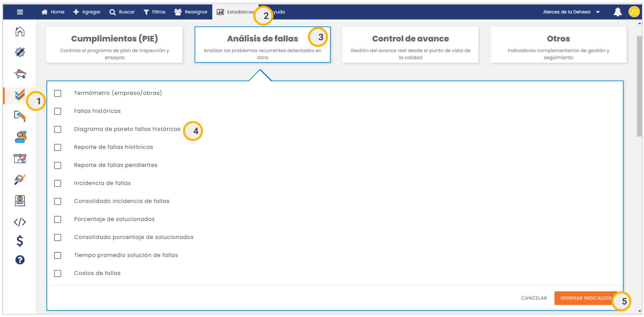Open the wheelbarrow icon in sidebar
This screenshot has width=644, height=317.
(20, 74)
